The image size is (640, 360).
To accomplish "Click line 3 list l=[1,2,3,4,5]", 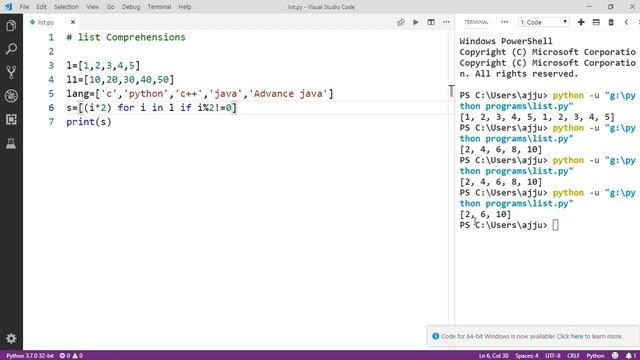I will pyautogui.click(x=103, y=65).
